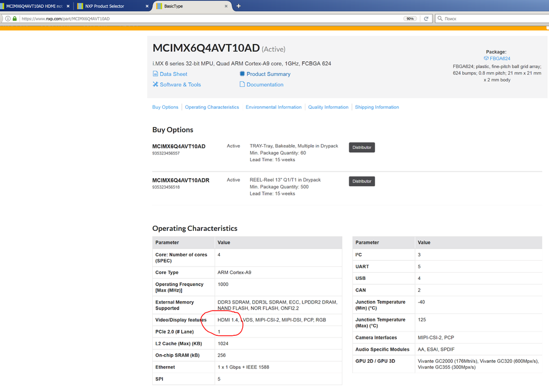Click the Software & Tools wrench icon
The height and width of the screenshot is (392, 549).
coord(156,84)
